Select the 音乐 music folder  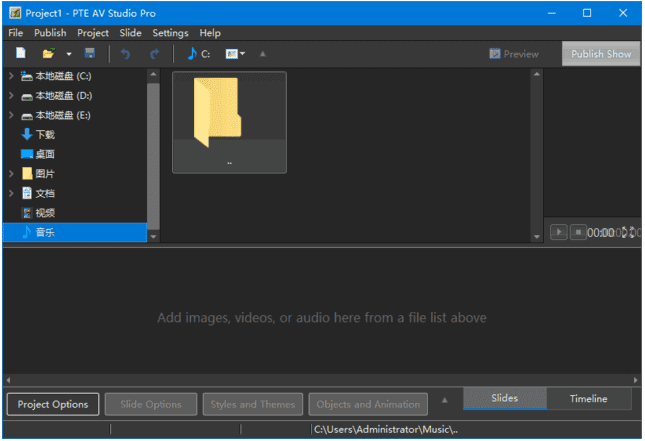point(74,232)
